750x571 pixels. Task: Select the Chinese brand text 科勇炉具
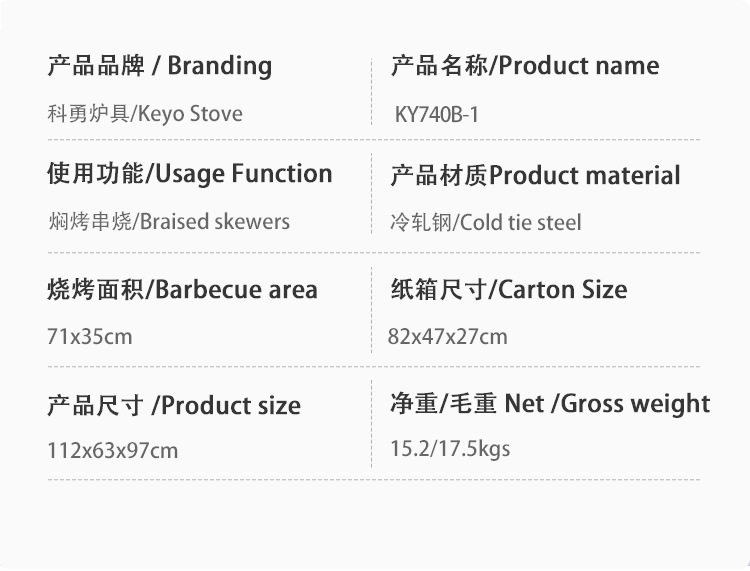pyautogui.click(x=82, y=114)
